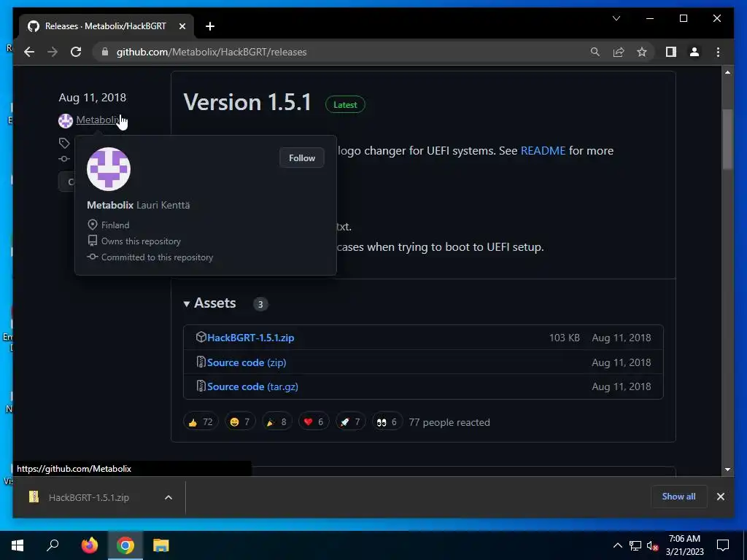Image resolution: width=747 pixels, height=560 pixels.
Task: Click the heart reaction with 6
Action: 314,422
